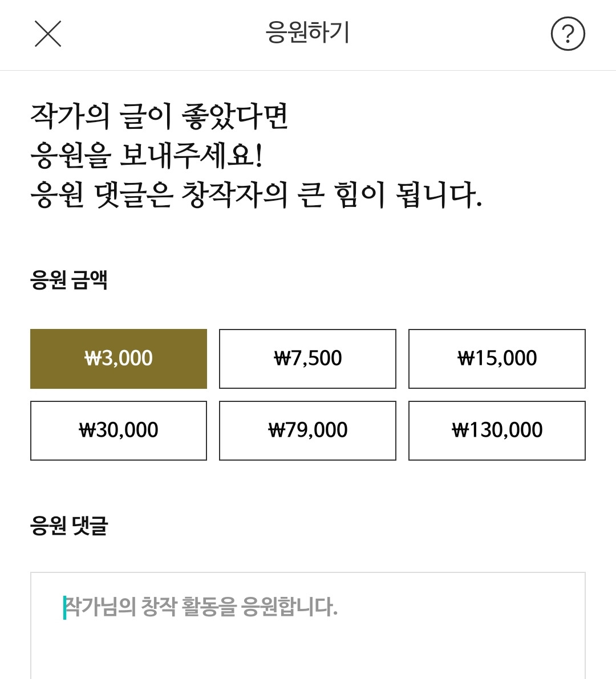Pick the ₩15,000 amount option
This screenshot has width=616, height=679.
497,359
